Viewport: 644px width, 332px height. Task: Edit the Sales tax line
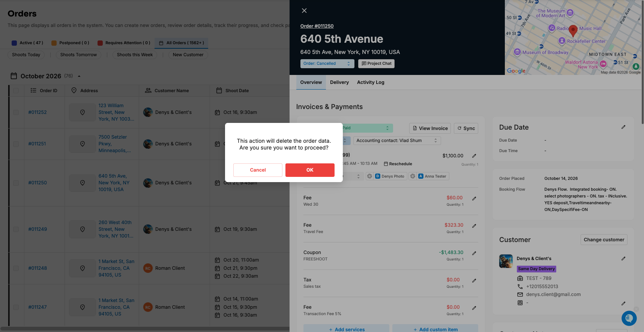(x=474, y=281)
